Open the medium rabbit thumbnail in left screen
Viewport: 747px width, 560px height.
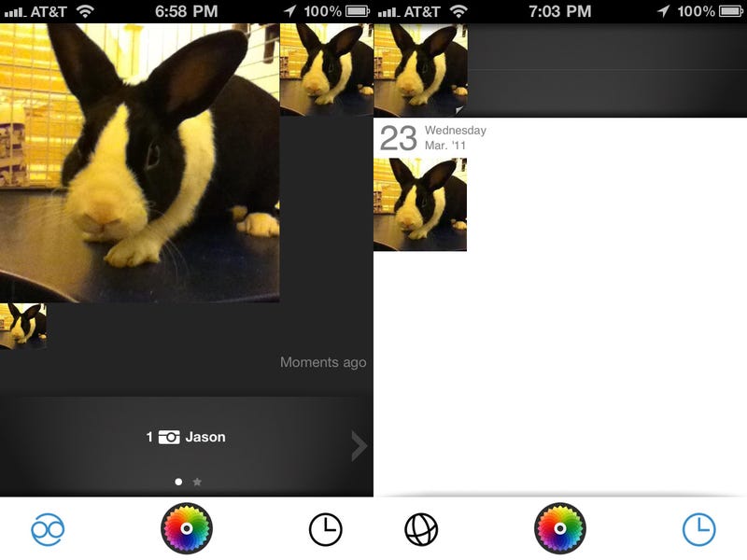pyautogui.click(x=327, y=70)
